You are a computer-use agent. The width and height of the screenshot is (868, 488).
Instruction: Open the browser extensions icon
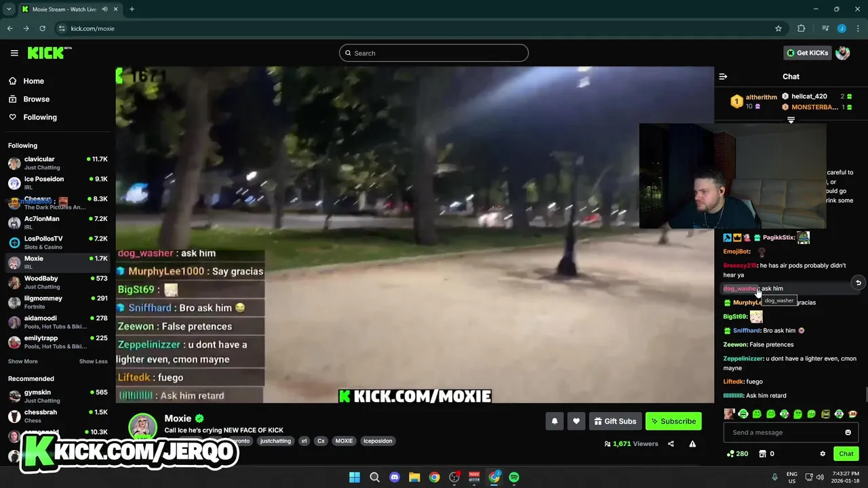pos(801,28)
